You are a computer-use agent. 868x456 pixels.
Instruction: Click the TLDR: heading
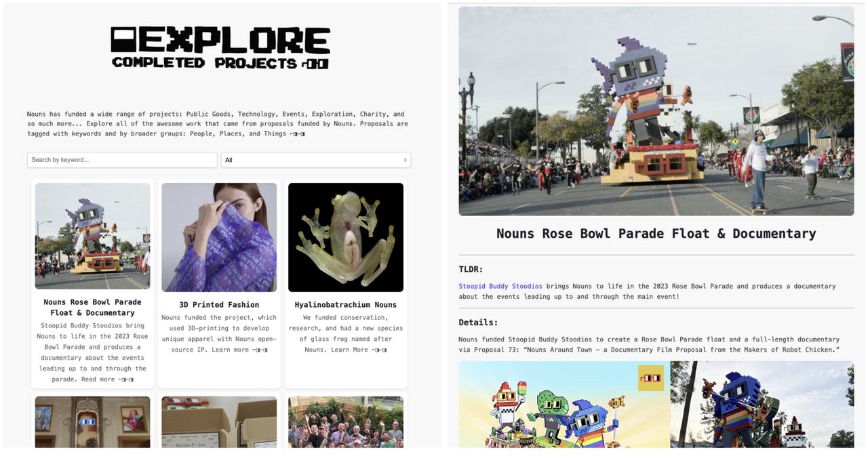point(471,270)
